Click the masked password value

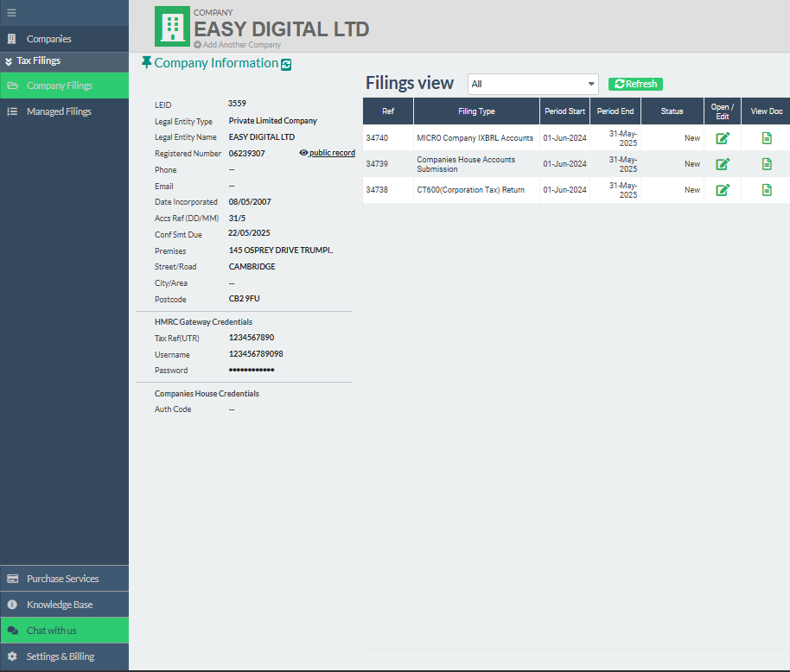[x=252, y=370]
